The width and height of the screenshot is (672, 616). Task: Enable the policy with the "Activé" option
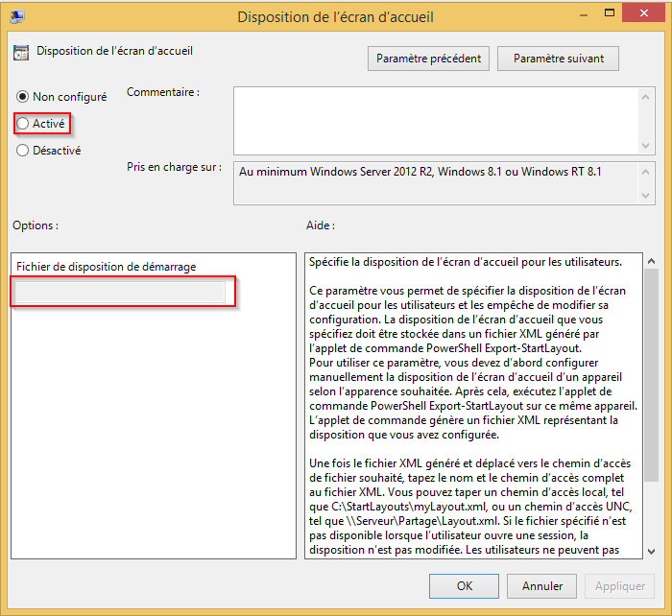[23, 123]
